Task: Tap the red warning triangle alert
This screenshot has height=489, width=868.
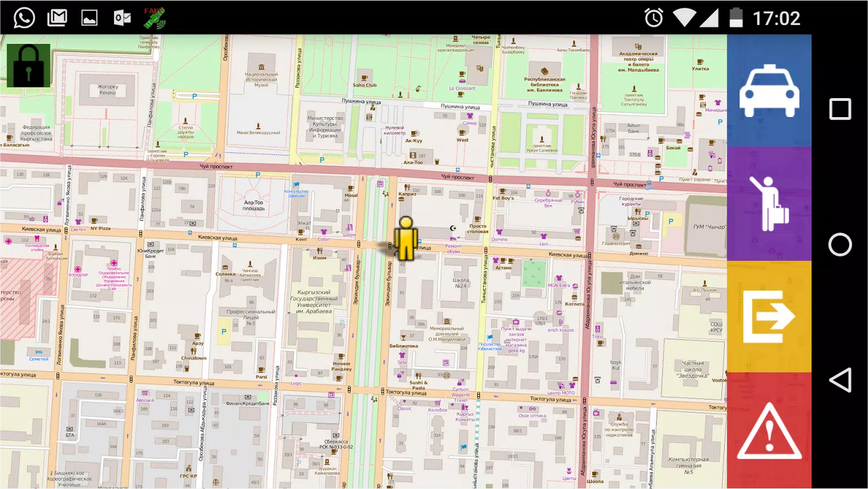Action: pos(769,432)
